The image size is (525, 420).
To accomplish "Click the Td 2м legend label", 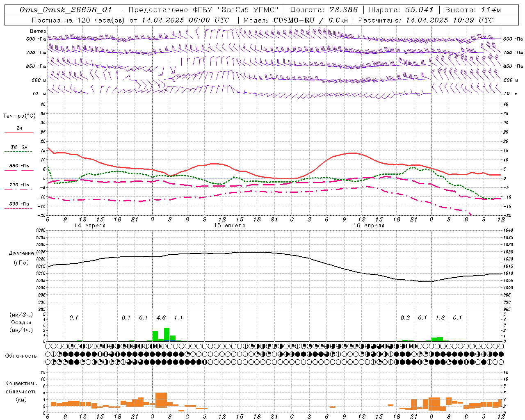I will point(19,147).
